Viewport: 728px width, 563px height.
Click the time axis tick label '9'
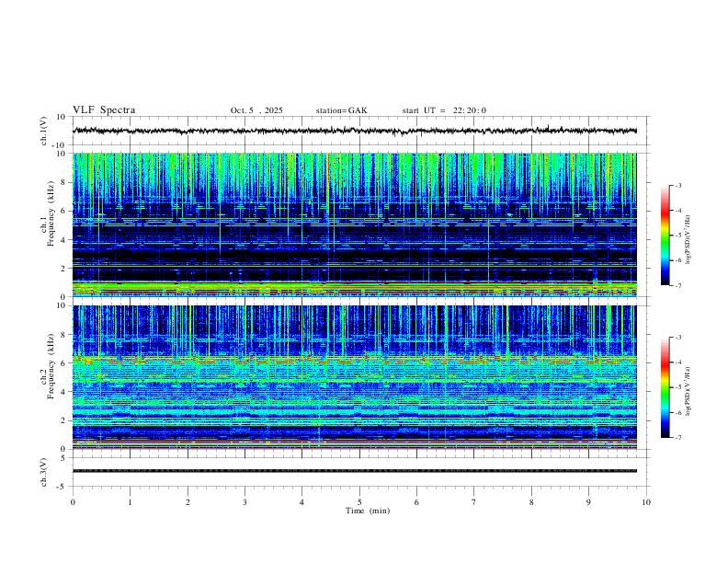point(588,502)
